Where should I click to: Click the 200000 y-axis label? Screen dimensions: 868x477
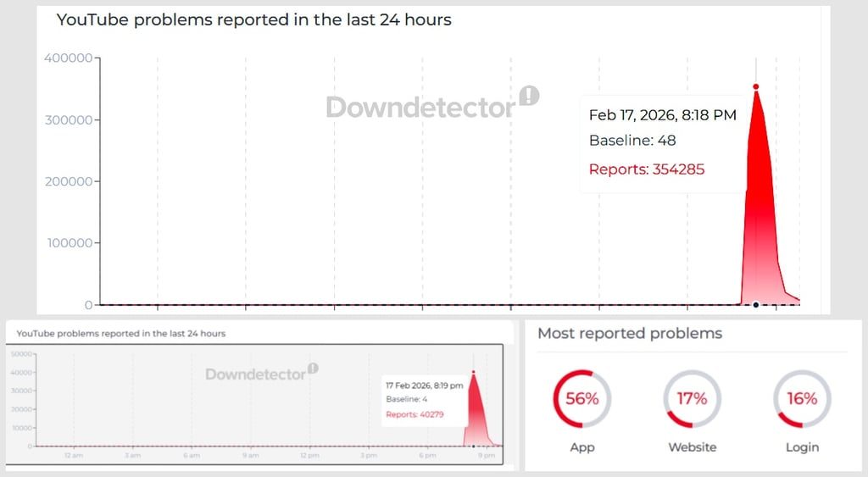point(69,181)
